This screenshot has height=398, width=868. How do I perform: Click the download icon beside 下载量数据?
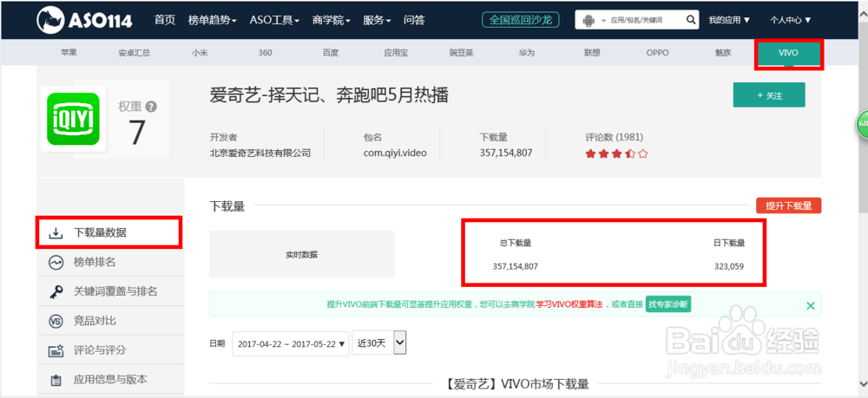point(56,233)
